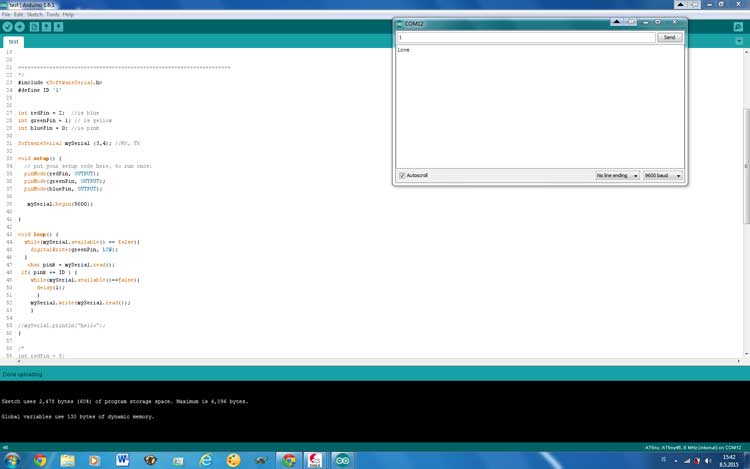The width and height of the screenshot is (750, 469).
Task: Save the sketch with the Save icon
Action: [58, 27]
